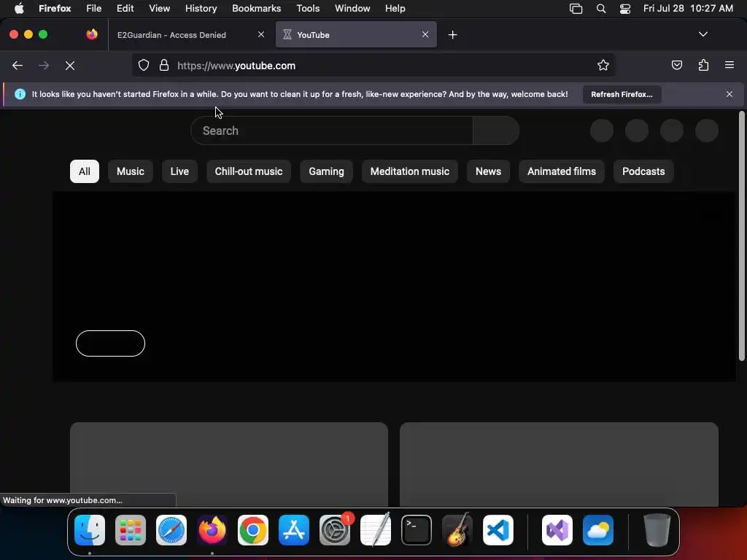
Task: Click Firefox icon in the Dock
Action: point(212,530)
